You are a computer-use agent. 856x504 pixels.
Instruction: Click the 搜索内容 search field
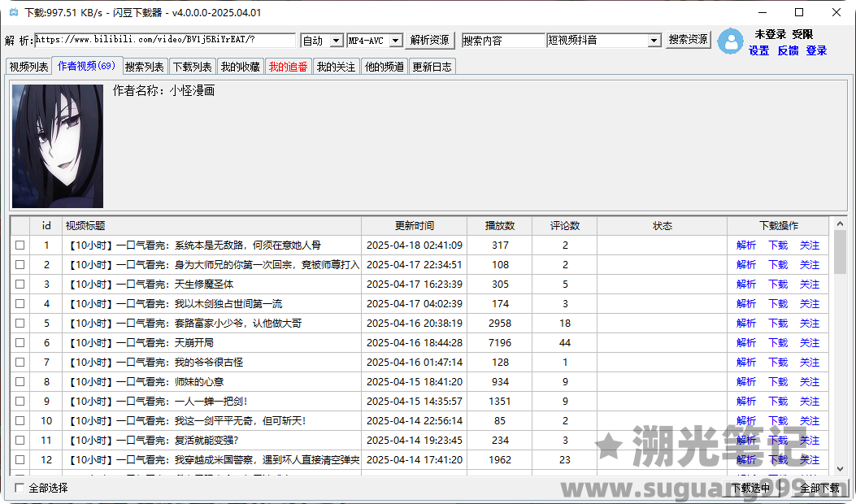(x=503, y=41)
